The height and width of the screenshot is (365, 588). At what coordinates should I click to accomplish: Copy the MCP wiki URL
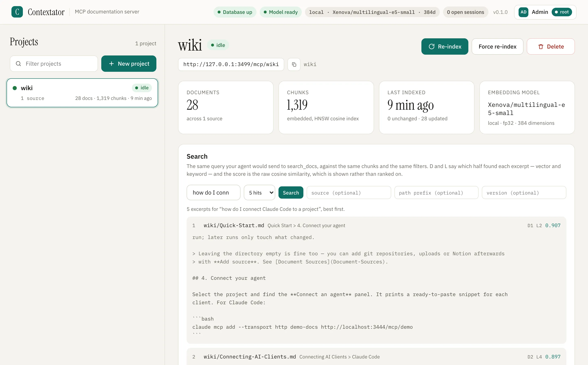point(294,64)
